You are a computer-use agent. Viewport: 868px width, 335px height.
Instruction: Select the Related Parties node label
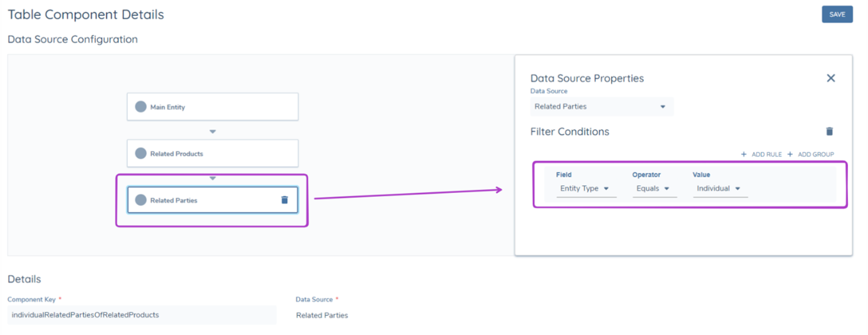click(174, 200)
